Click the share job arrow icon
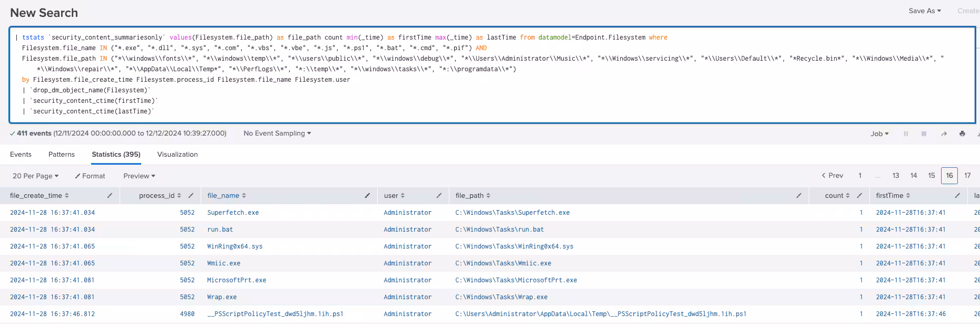 [x=944, y=134]
